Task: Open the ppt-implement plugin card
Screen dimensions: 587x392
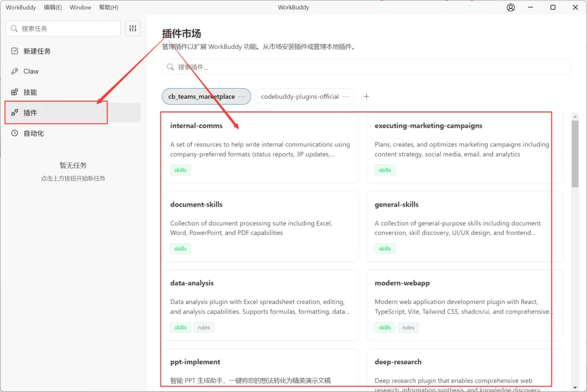Action: click(260, 370)
